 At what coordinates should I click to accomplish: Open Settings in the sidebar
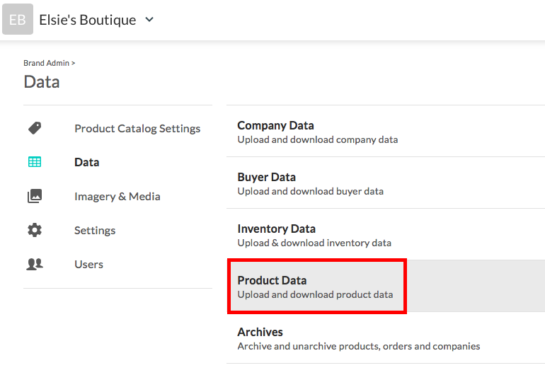[x=95, y=231]
